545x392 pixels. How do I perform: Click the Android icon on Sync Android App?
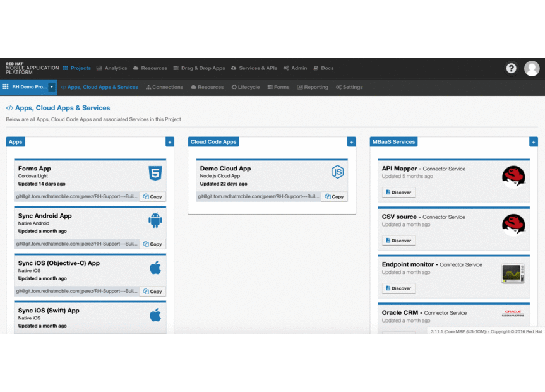155,220
